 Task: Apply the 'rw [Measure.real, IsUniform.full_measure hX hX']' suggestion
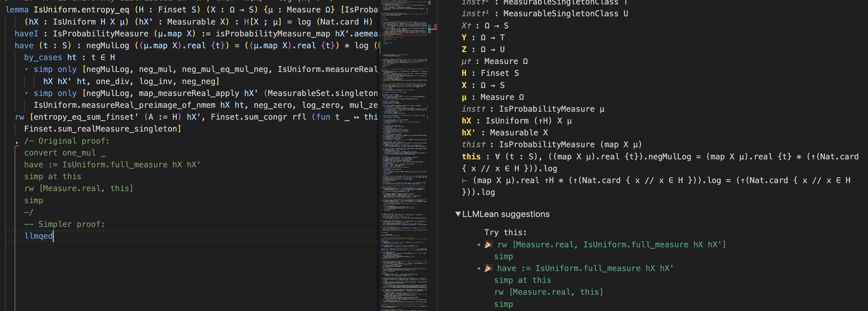click(x=611, y=245)
